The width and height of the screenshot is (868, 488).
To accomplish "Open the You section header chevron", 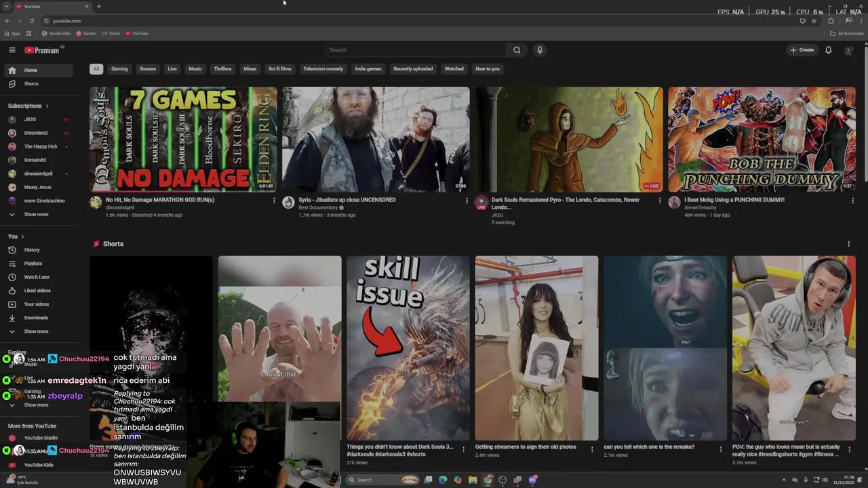I will tap(22, 237).
